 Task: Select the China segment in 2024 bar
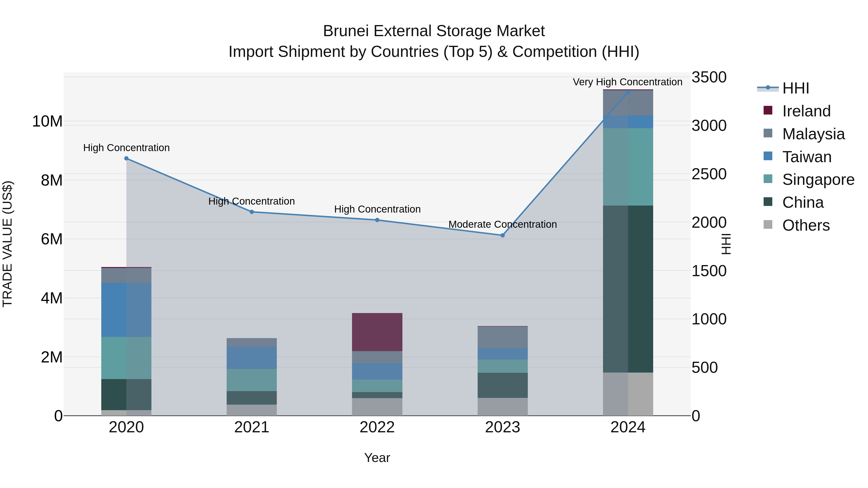(628, 289)
